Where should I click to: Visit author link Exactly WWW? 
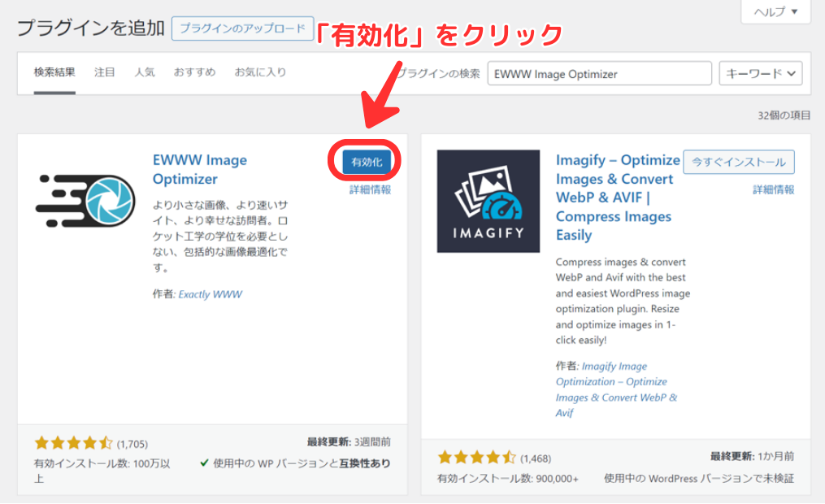click(x=211, y=294)
